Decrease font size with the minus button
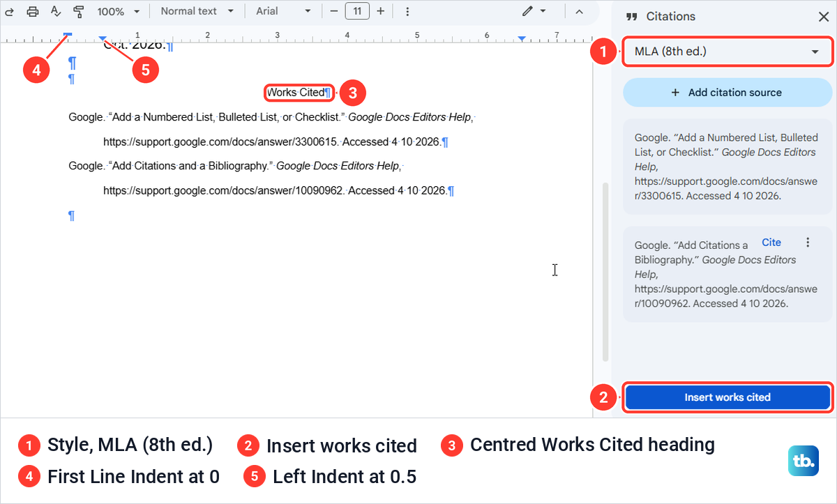Screen dimensions: 837x504 [334, 11]
